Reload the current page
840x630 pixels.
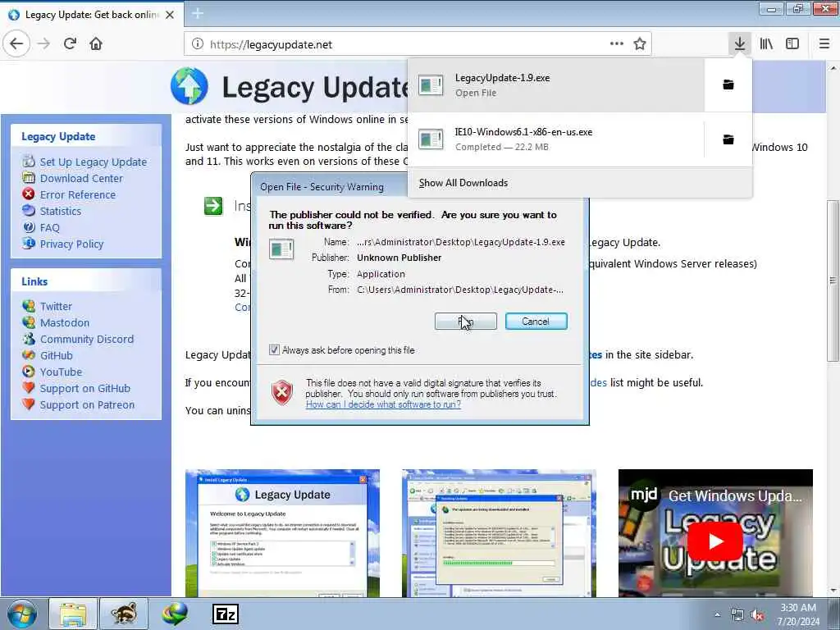click(x=70, y=44)
